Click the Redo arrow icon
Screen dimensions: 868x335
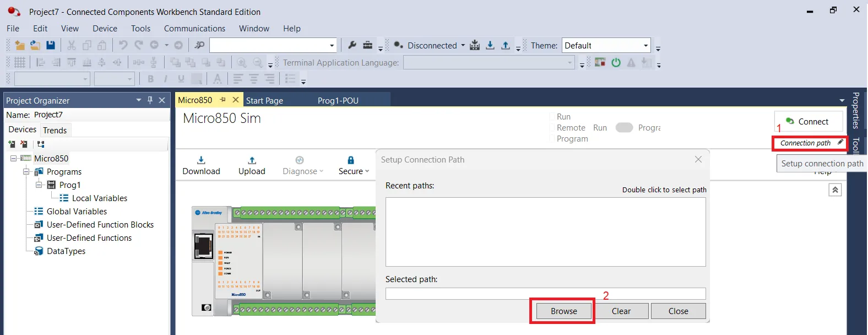pos(139,45)
